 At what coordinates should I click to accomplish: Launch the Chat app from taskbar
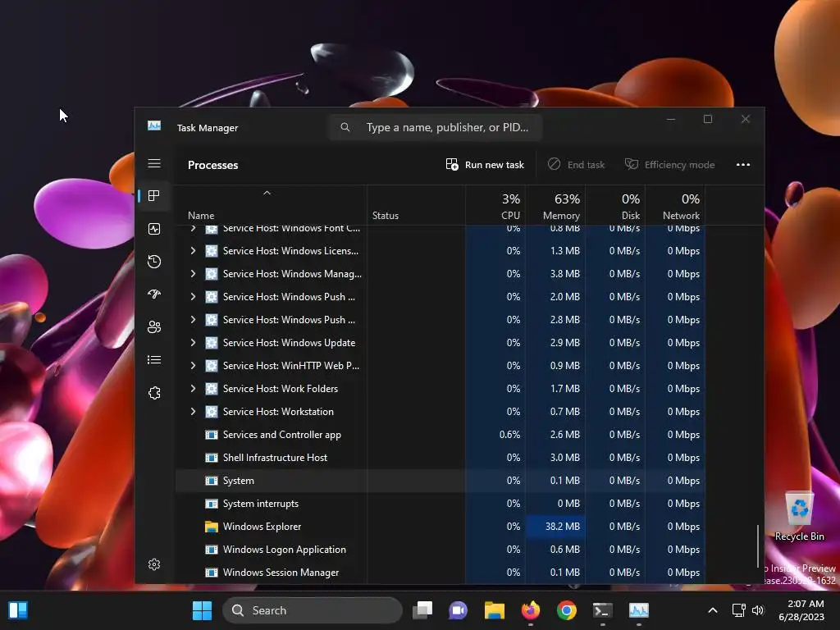tap(458, 610)
